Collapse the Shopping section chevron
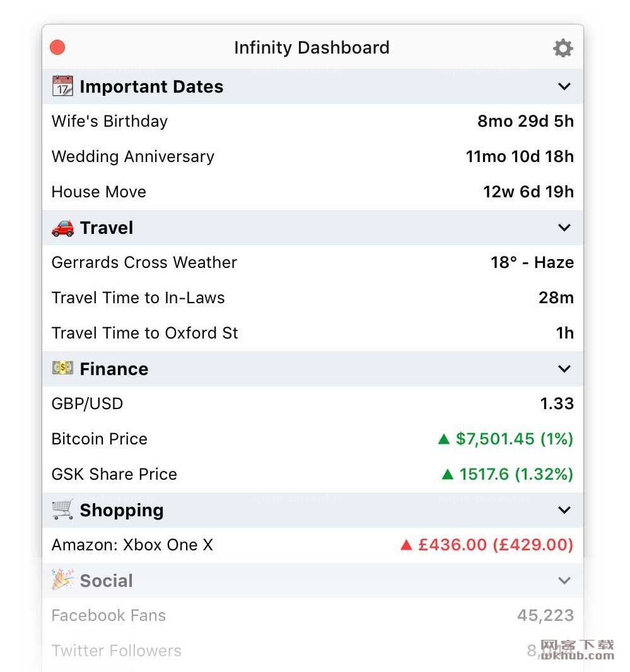 (564, 510)
